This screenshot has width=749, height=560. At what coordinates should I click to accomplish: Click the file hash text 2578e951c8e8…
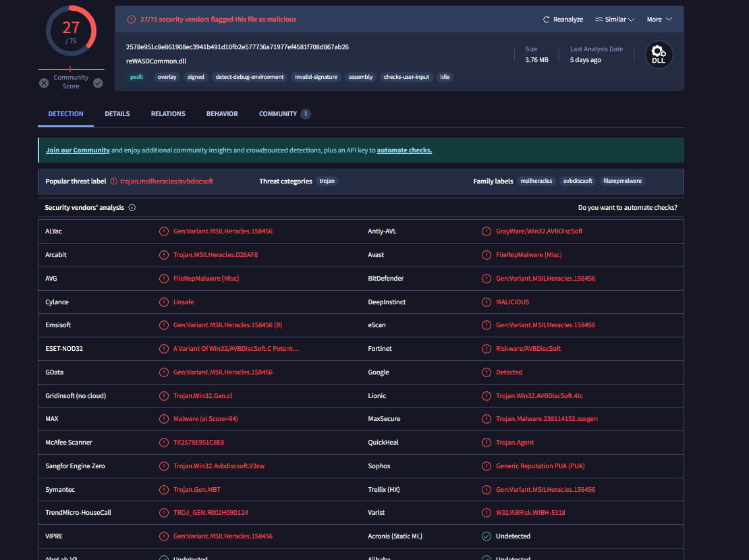point(238,47)
